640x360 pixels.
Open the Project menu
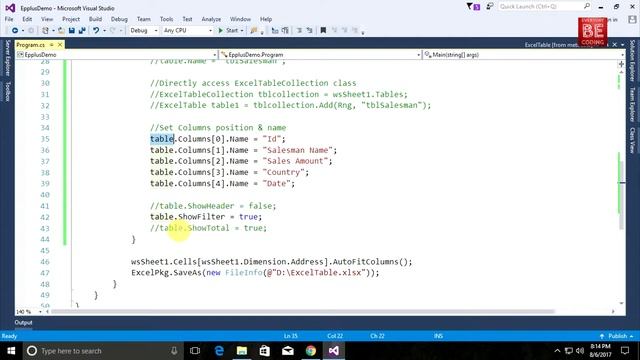click(x=71, y=19)
